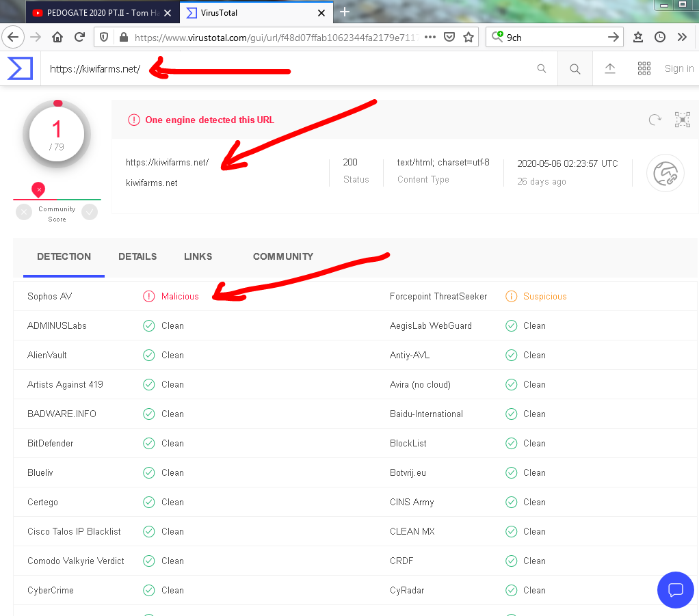Vote malicious with community X button
Image resolution: width=699 pixels, height=616 pixels.
point(24,212)
